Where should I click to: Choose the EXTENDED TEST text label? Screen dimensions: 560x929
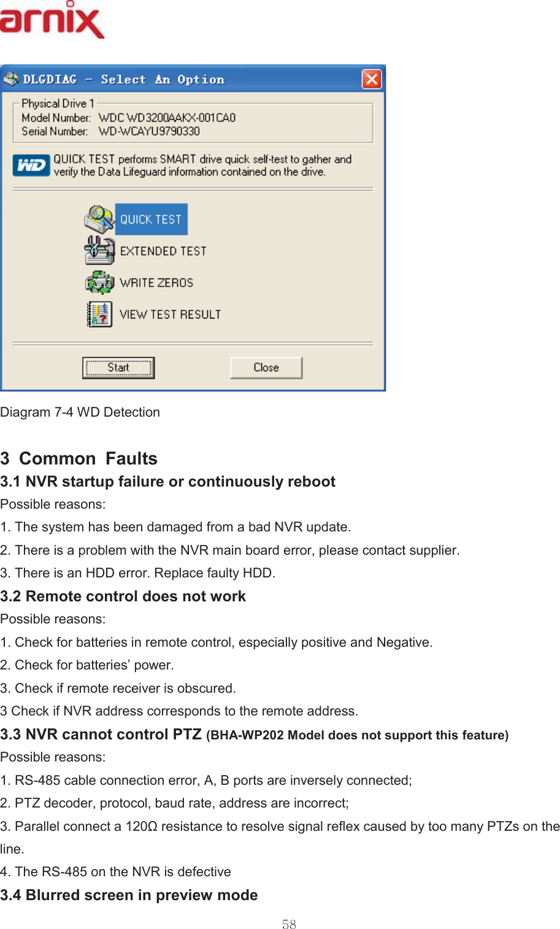pos(163,251)
